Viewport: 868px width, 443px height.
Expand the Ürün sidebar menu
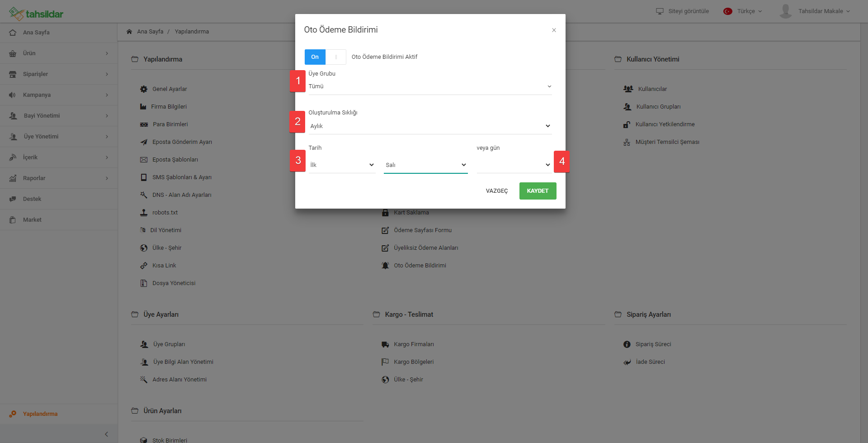[59, 53]
